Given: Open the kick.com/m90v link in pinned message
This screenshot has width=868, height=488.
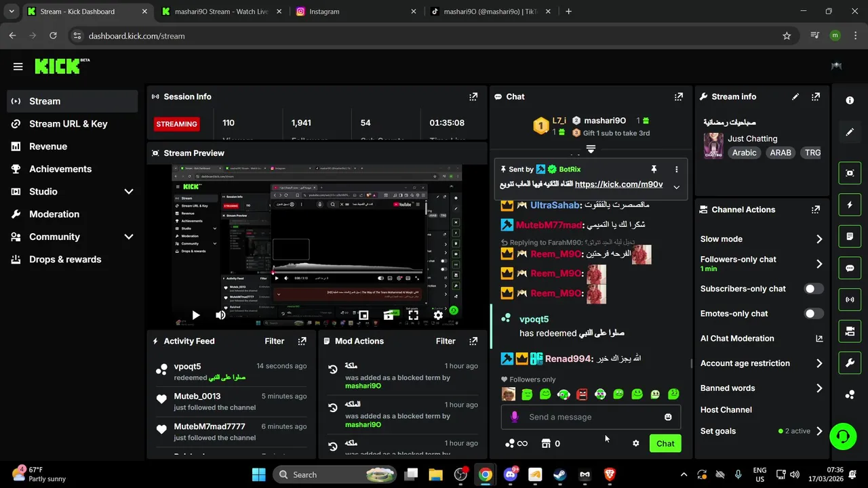Looking at the screenshot, I should pos(619,184).
